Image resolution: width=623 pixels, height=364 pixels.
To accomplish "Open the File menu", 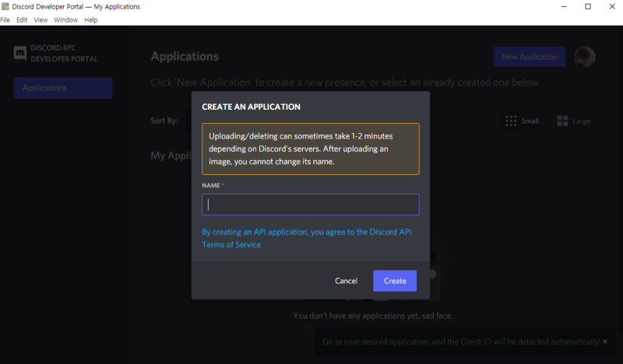I will pos(5,20).
